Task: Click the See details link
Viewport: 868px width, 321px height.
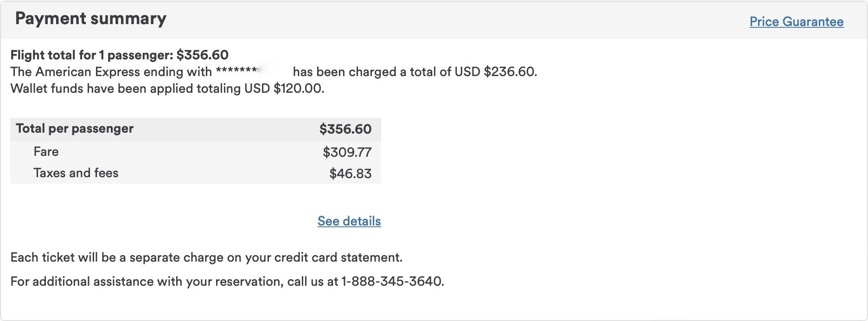Action: [349, 221]
